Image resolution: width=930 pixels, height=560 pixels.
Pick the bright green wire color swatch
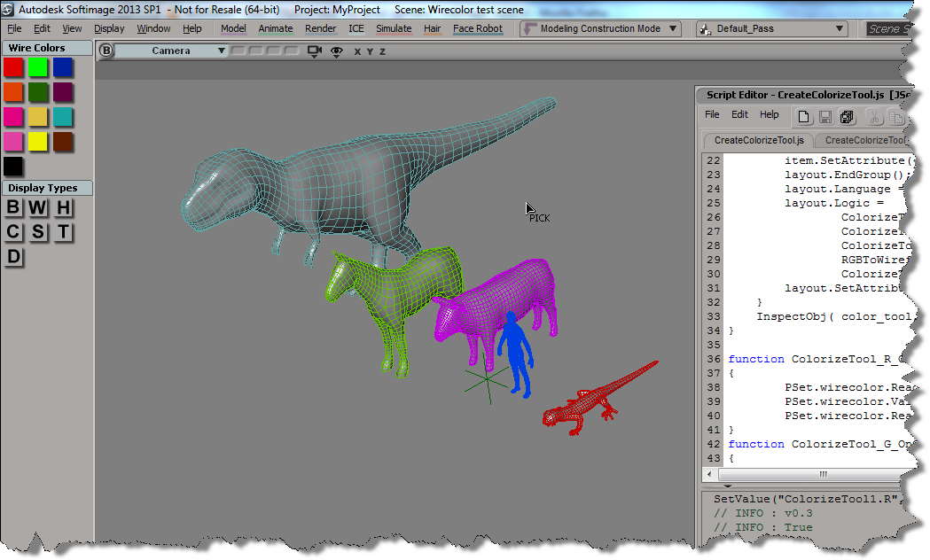[x=38, y=67]
